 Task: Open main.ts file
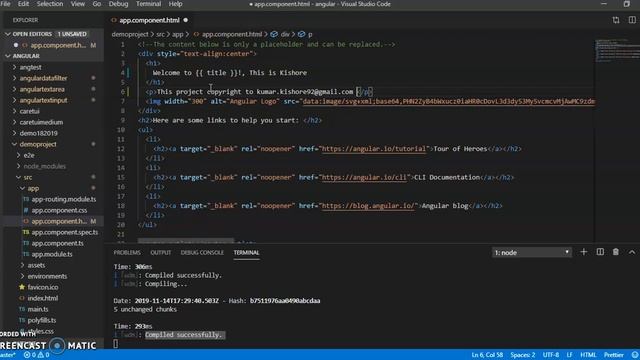38,309
